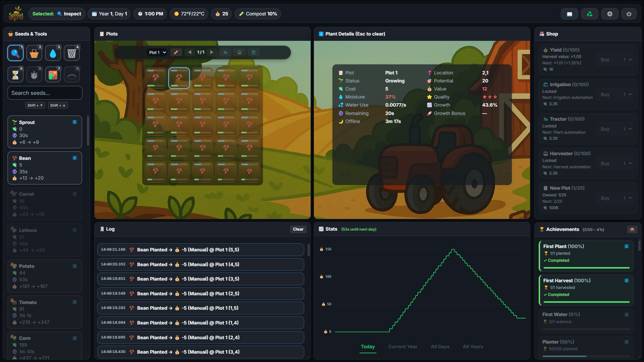Switch to All Days stats tab
Viewport: 644px width, 362px height.
coord(440,347)
